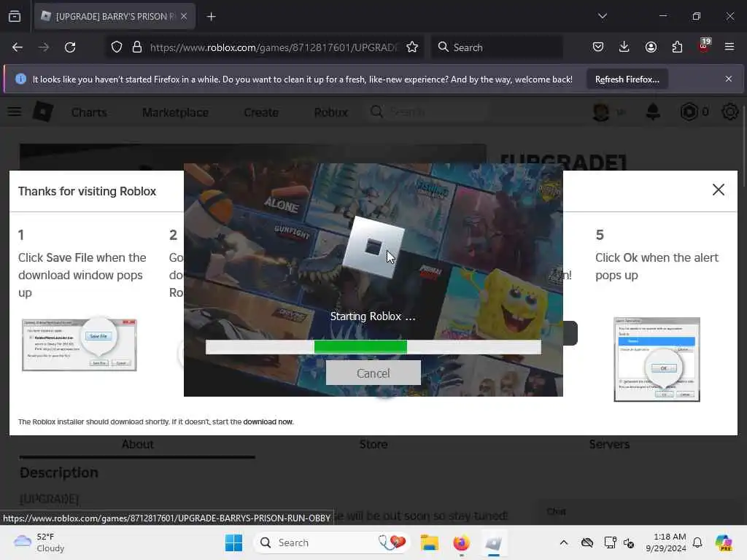
Task: Open Marketplace in Roblox nav
Action: [175, 112]
